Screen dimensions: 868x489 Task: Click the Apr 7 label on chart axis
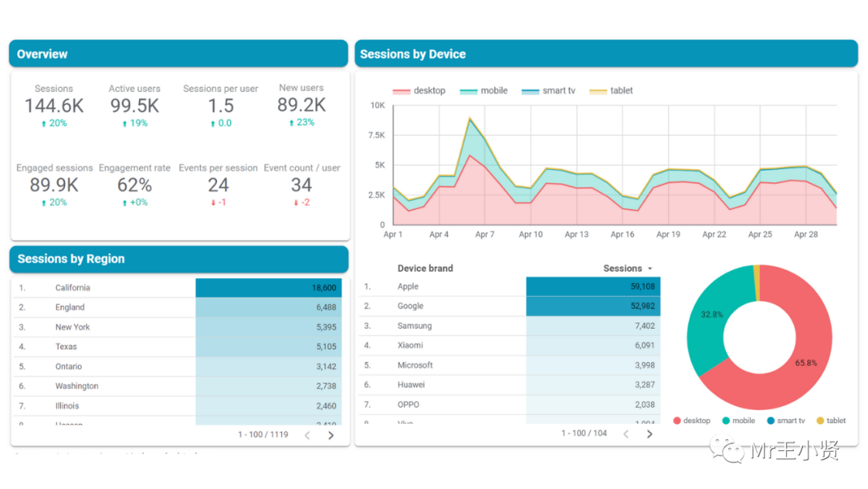tap(485, 234)
